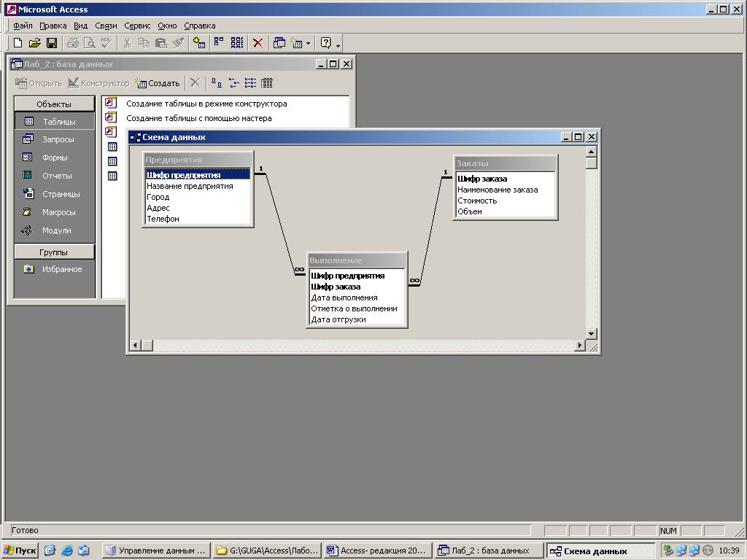This screenshot has width=747, height=560.
Task: Open the Вид menu
Action: [x=80, y=26]
